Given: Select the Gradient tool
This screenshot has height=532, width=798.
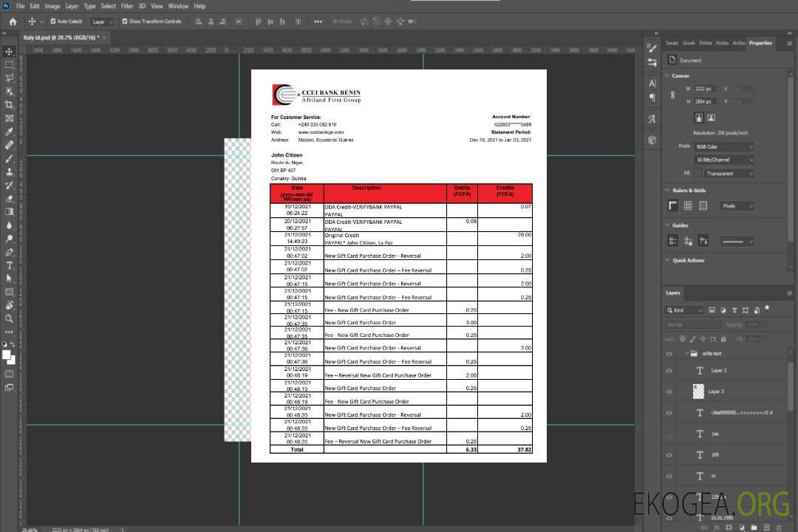Looking at the screenshot, I should (x=9, y=212).
